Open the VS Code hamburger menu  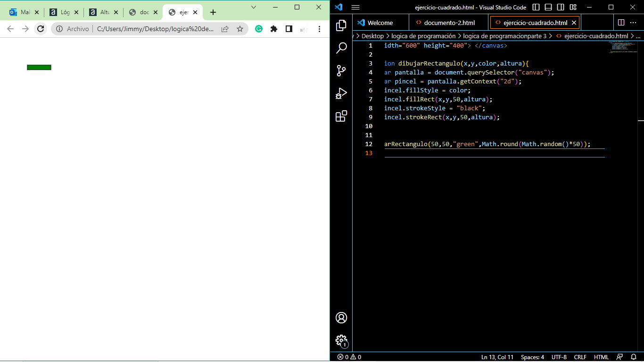[x=355, y=7]
